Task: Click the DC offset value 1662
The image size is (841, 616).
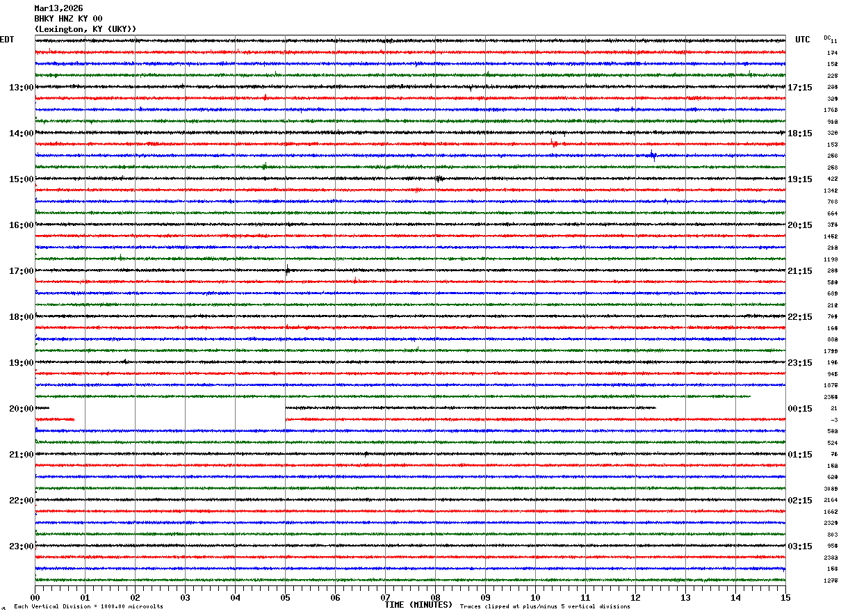Action: tap(831, 512)
